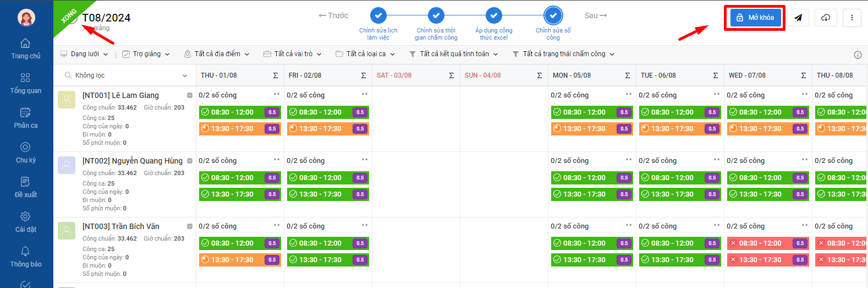868x288 pixels.
Task: Go to next period with Sau
Action: pyautogui.click(x=596, y=15)
